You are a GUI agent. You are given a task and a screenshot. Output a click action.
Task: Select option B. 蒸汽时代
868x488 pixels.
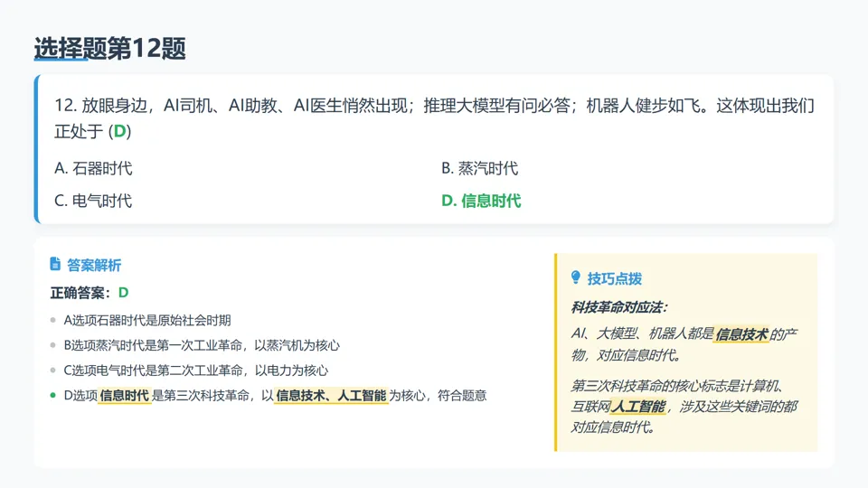tap(479, 168)
